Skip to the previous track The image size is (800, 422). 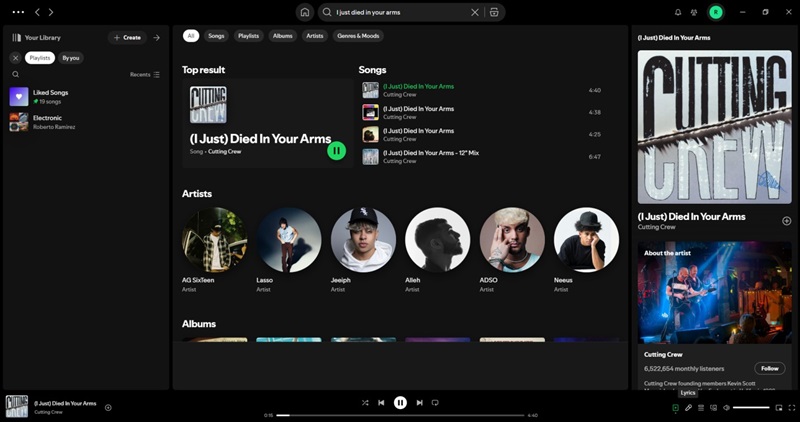point(381,403)
